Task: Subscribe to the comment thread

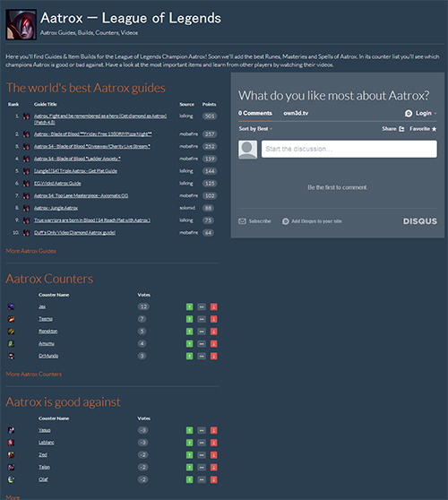Action: point(254,221)
